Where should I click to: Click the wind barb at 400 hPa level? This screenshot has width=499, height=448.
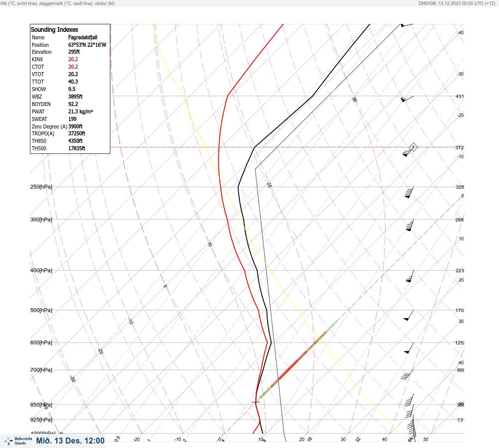pos(410,276)
